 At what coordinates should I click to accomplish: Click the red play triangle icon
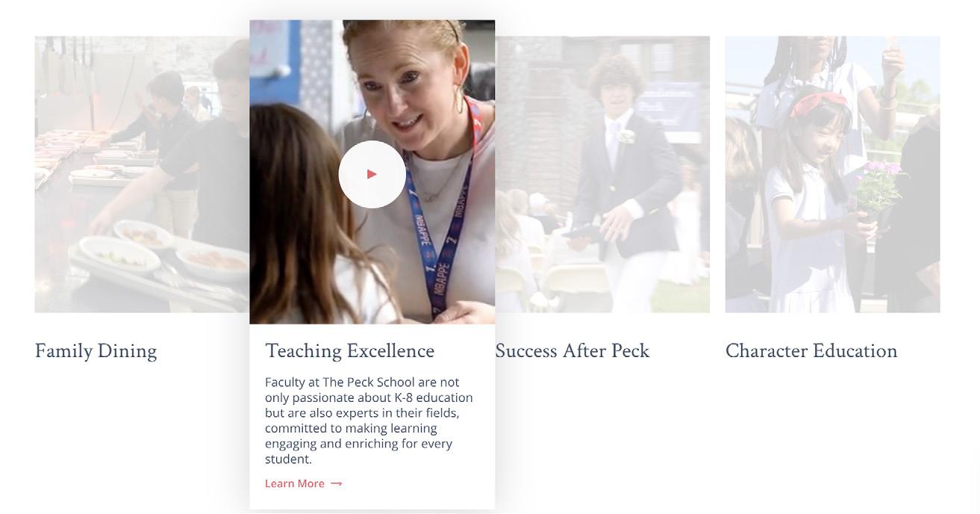tap(372, 174)
